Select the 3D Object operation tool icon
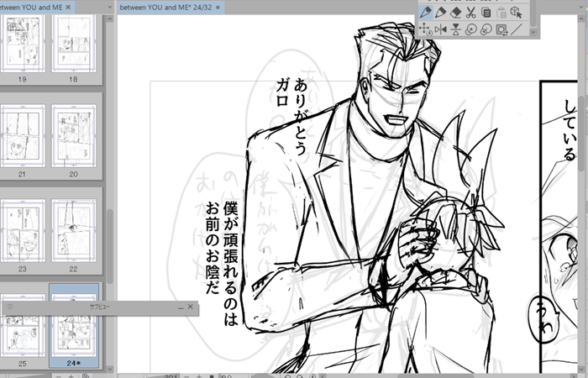 tap(517, 13)
